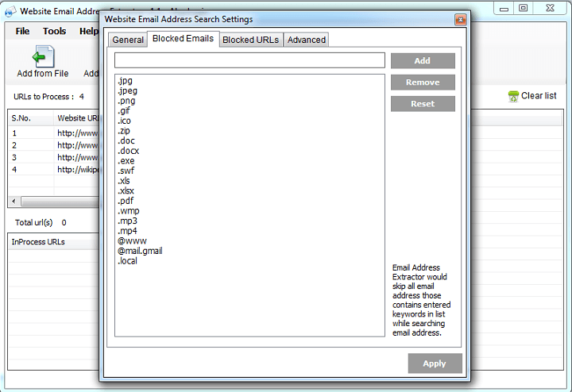The width and height of the screenshot is (572, 392).
Task: Select row 1 in URL table
Action: [x=54, y=133]
